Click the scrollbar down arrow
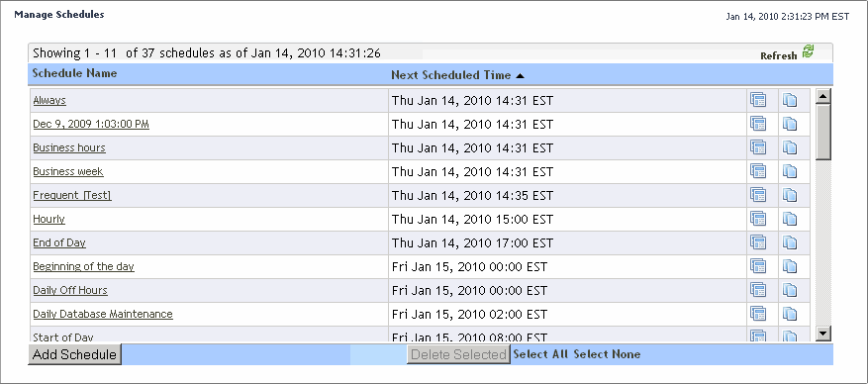The width and height of the screenshot is (868, 384). 823,333
